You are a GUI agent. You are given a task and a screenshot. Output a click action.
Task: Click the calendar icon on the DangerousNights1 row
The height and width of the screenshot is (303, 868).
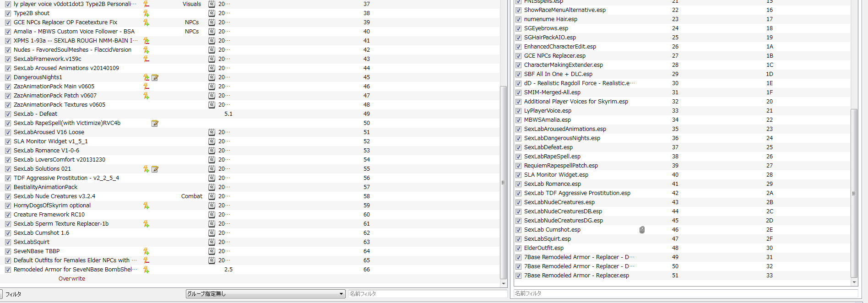click(x=212, y=77)
